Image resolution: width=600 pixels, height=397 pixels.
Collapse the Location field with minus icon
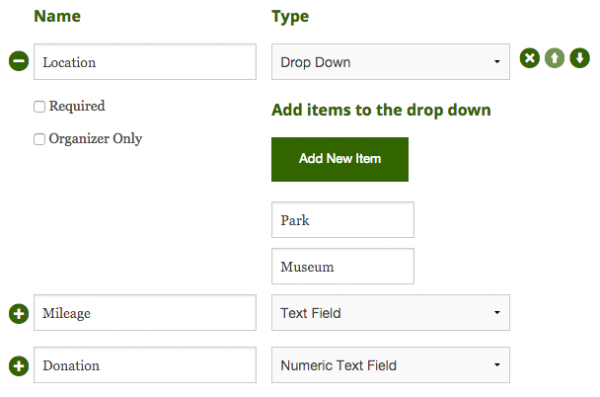19,61
